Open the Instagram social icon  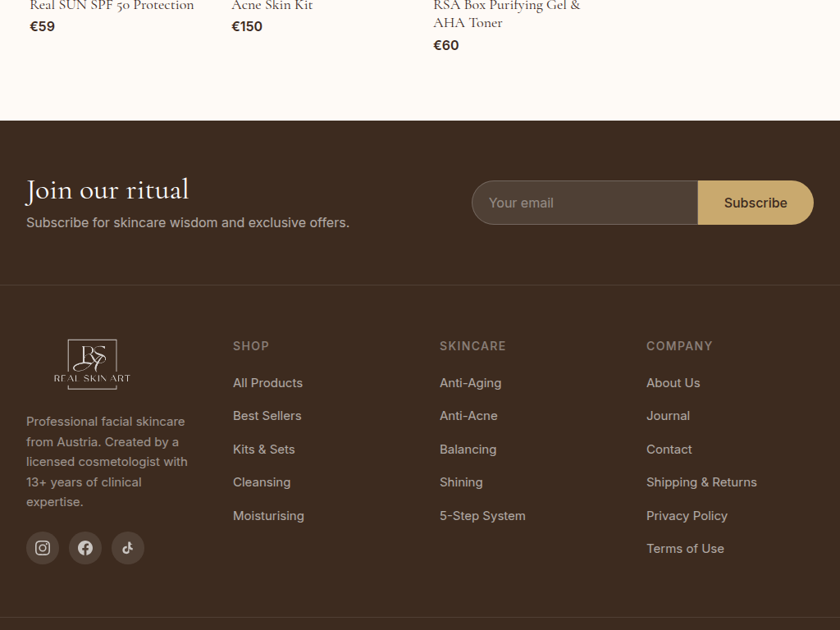point(43,548)
